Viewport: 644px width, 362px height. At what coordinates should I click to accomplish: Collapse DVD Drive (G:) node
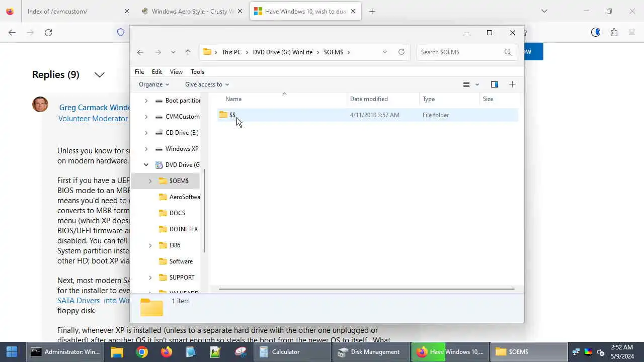[x=146, y=165]
